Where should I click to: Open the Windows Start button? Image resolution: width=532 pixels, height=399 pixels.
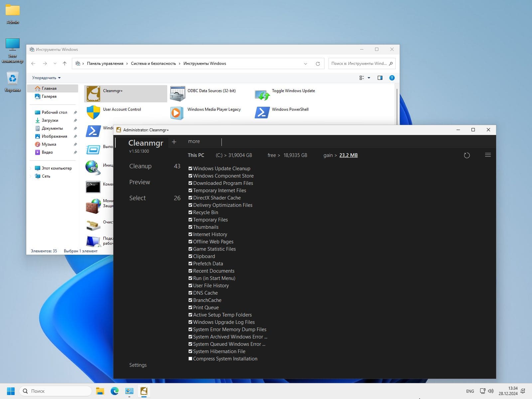(11, 391)
